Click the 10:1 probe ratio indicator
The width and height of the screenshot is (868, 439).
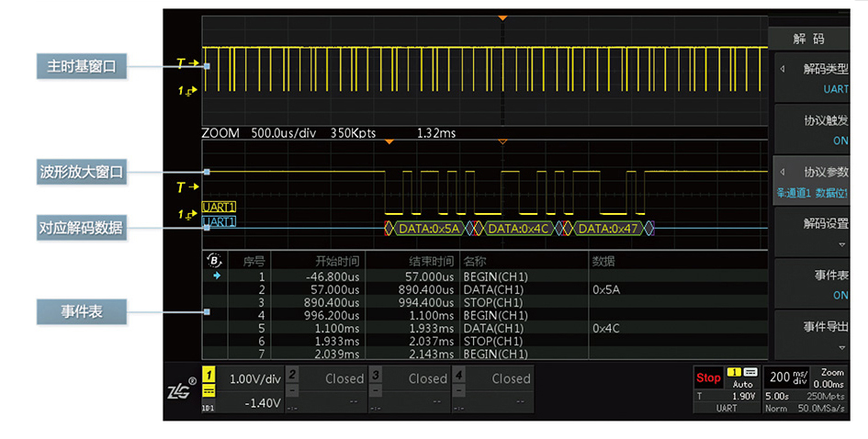coord(209,408)
